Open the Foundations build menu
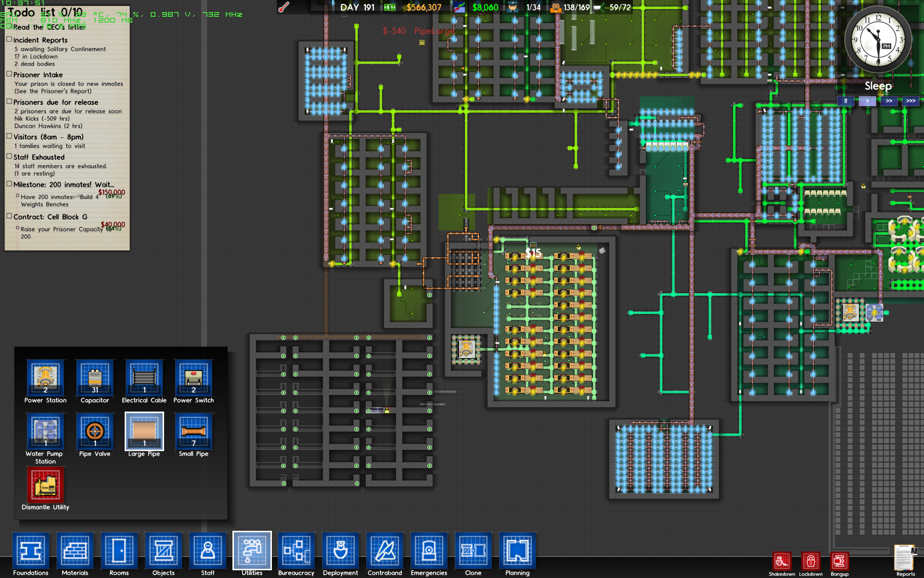The height and width of the screenshot is (578, 924). tap(31, 550)
